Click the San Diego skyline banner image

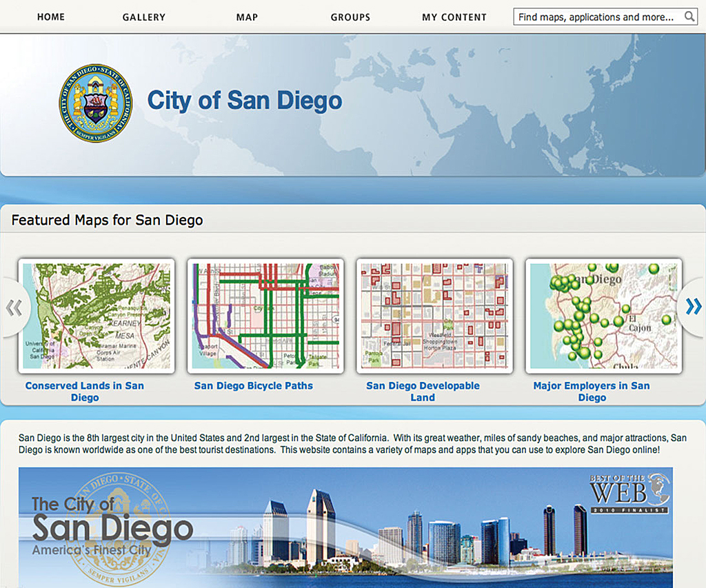coord(346,527)
